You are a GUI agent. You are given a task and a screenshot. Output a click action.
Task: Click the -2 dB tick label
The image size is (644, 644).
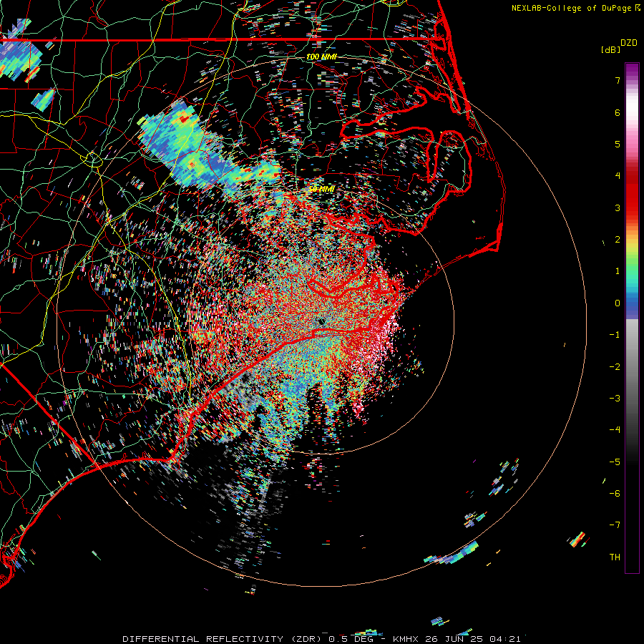tap(615, 366)
